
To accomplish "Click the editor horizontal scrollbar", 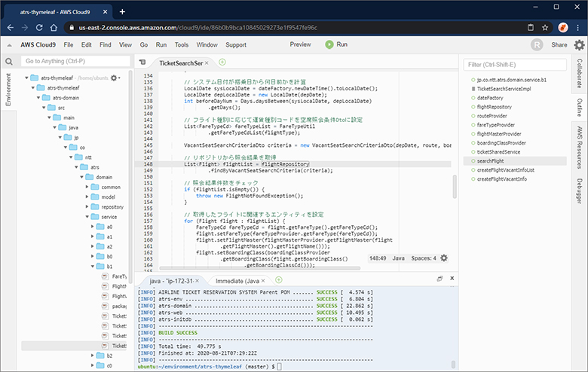I will tap(259, 268).
